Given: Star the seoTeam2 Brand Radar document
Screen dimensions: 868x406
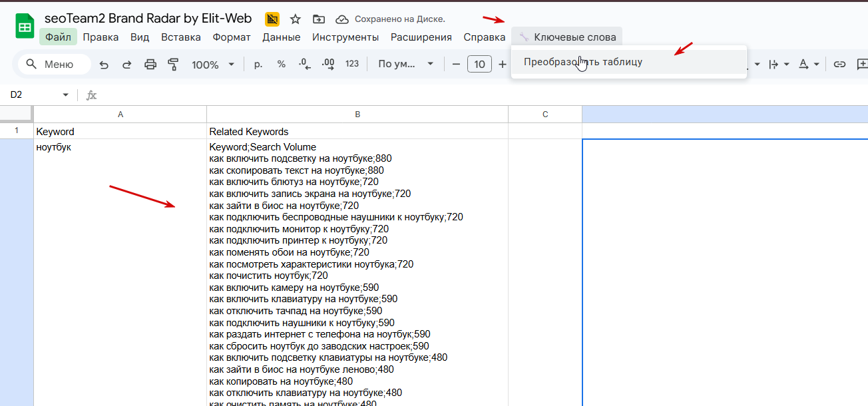Looking at the screenshot, I should tap(296, 19).
